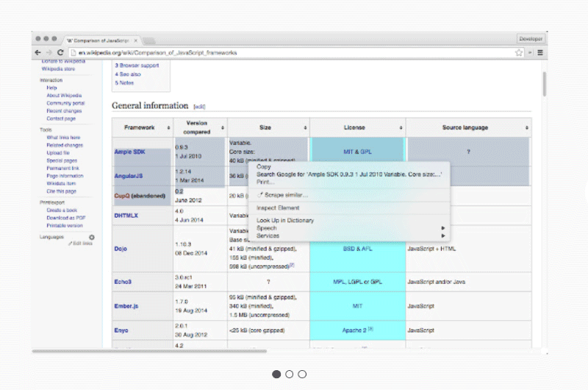Screen dimensions: 588x390
Task: Select the third carousel dot
Action: (302, 375)
